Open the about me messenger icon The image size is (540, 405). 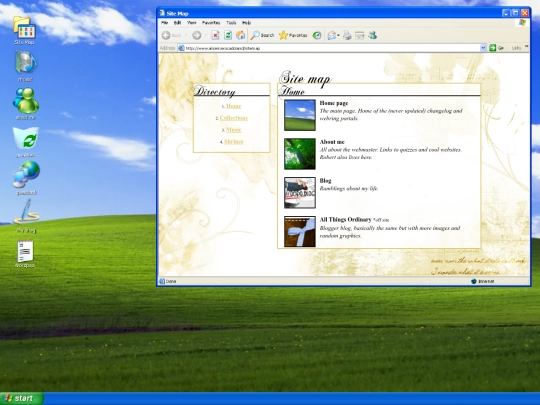tap(26, 103)
